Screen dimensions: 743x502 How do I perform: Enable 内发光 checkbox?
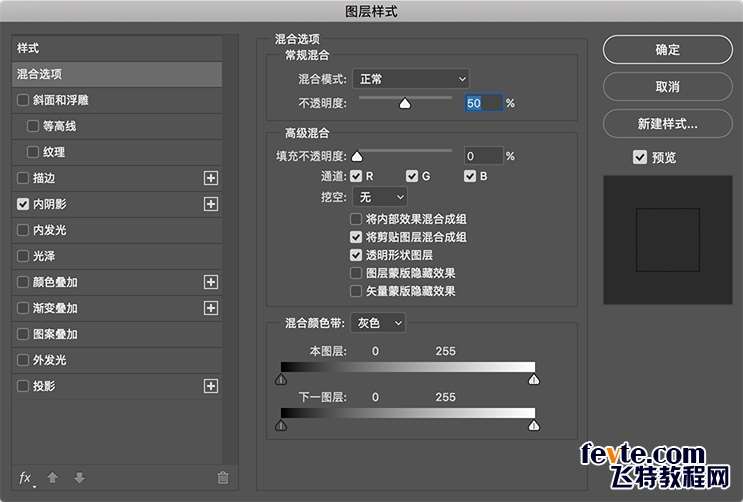(23, 230)
